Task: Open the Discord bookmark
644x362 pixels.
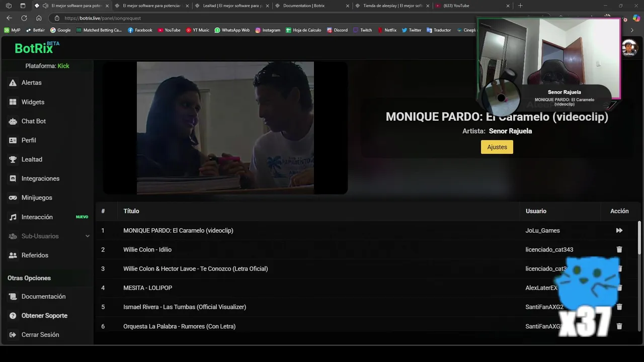Action: (337, 30)
